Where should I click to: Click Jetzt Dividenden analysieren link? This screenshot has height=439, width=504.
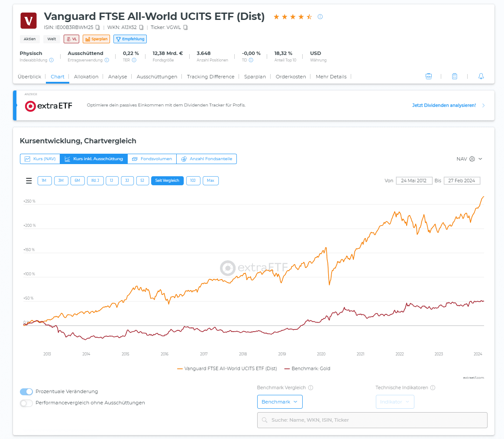[x=444, y=105]
